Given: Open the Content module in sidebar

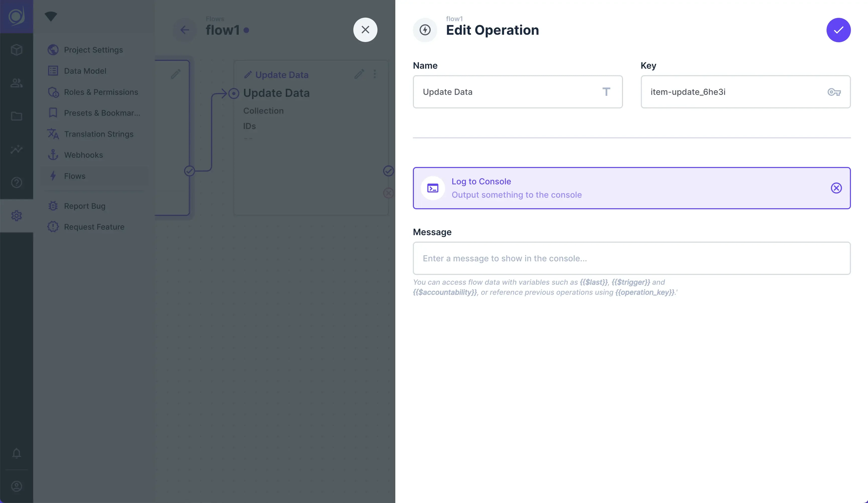Looking at the screenshot, I should (x=17, y=50).
